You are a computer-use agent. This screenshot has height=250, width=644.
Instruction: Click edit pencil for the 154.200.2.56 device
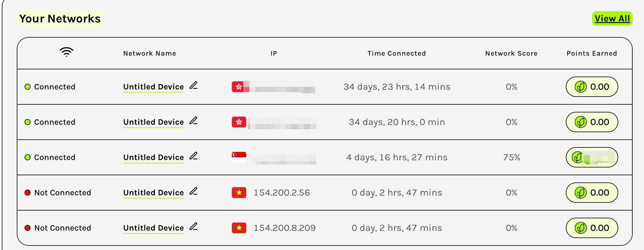(x=193, y=191)
